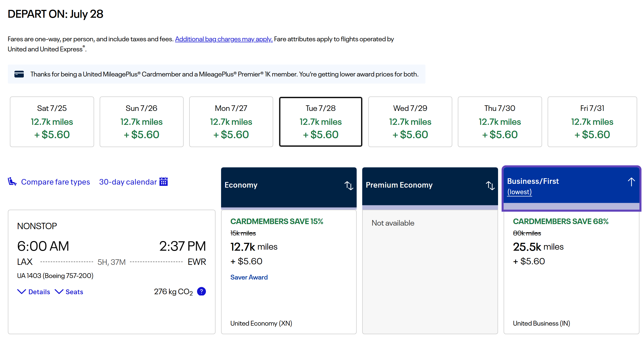Choose the Fri 7/31 date option
Image resolution: width=644 pixels, height=337 pixels.
[592, 122]
